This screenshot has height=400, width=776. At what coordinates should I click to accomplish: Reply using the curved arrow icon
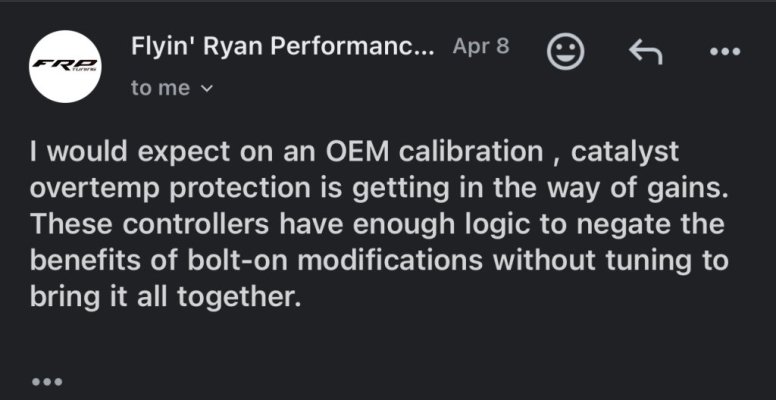645,52
